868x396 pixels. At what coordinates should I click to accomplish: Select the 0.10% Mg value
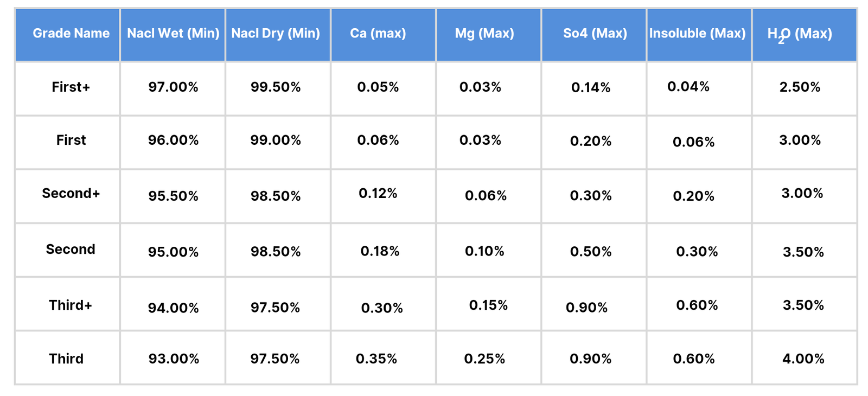(x=484, y=251)
